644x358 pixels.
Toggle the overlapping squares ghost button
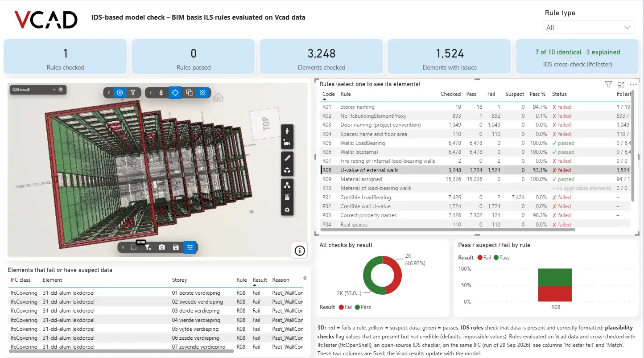pyautogui.click(x=189, y=93)
